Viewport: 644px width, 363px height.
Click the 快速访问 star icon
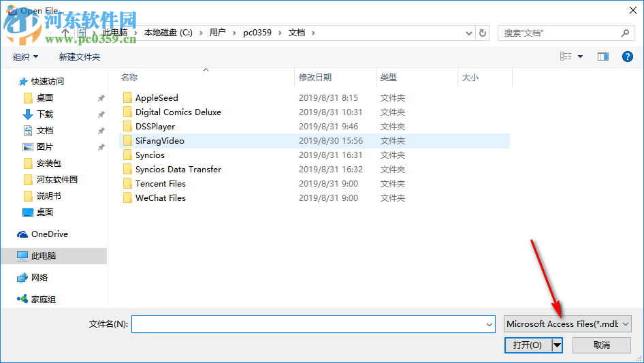tap(23, 82)
